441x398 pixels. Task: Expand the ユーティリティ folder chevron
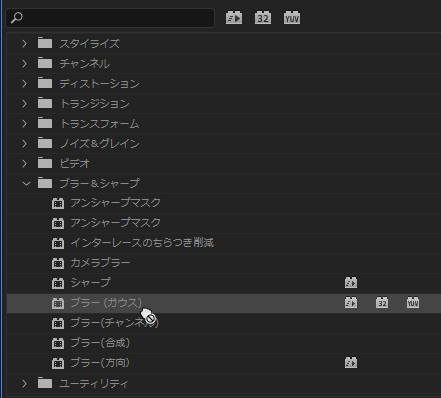click(24, 383)
